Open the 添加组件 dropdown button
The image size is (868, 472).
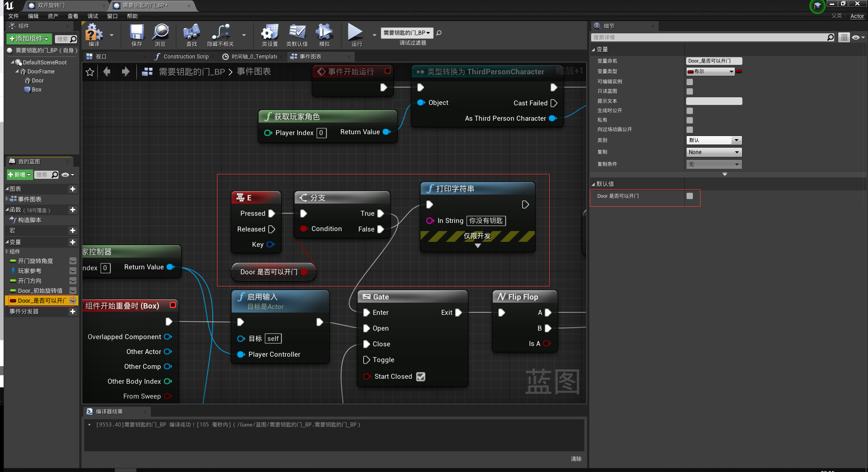[29, 39]
